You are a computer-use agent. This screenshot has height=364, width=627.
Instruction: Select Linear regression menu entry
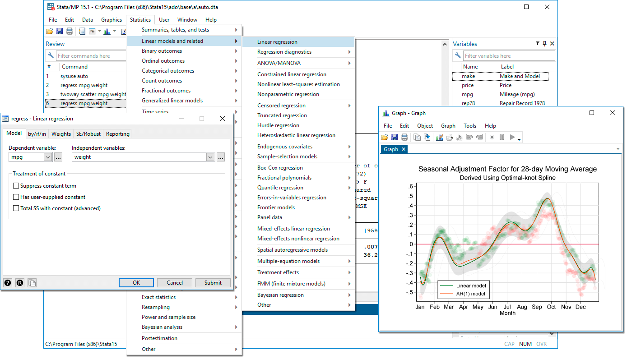point(298,42)
